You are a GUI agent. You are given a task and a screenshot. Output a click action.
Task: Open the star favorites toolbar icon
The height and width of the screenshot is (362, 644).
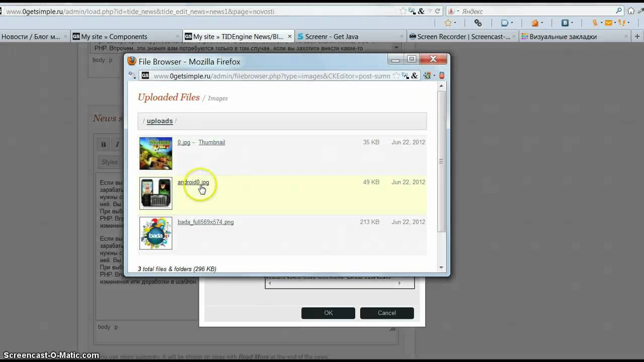pos(448,23)
